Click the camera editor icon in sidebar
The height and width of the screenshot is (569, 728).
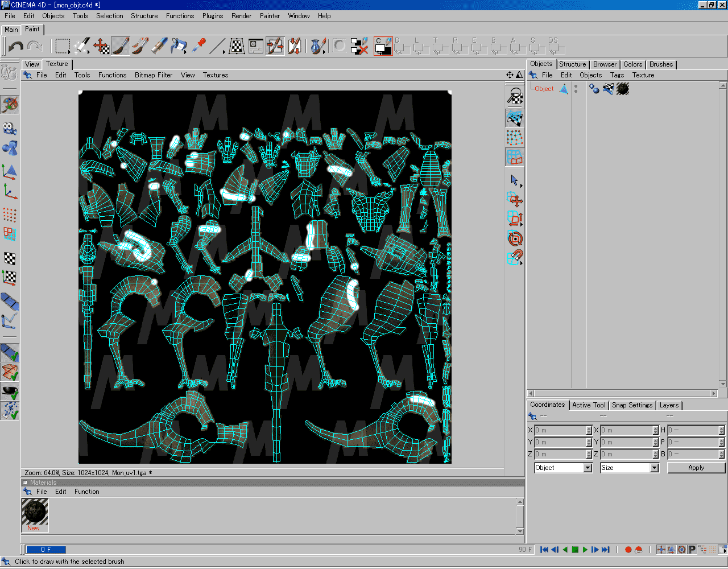(10, 128)
